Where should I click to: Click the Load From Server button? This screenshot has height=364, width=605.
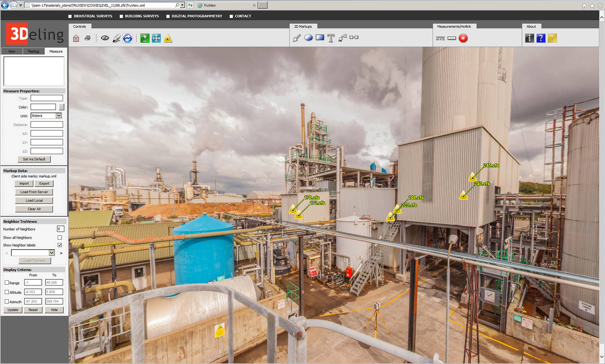[34, 192]
